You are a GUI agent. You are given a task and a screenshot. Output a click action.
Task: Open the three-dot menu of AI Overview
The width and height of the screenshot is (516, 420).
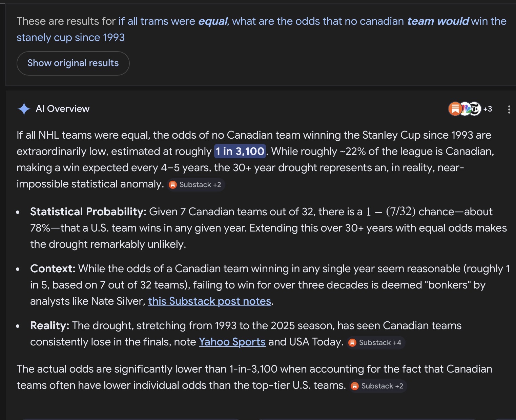[x=509, y=109]
